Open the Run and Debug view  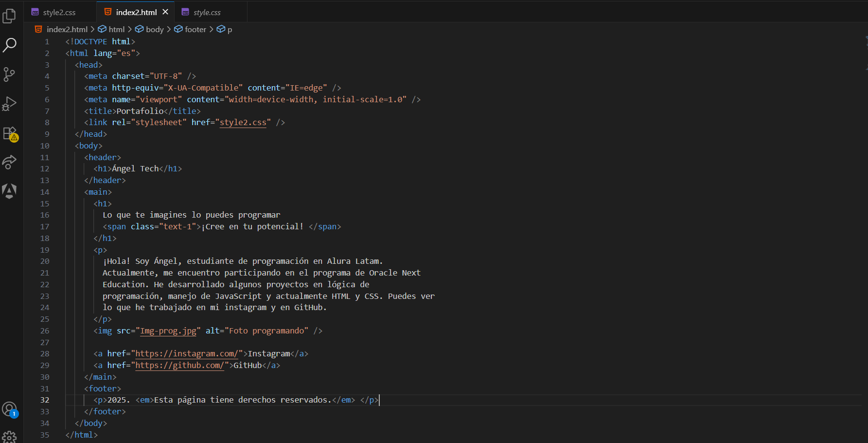coord(9,104)
